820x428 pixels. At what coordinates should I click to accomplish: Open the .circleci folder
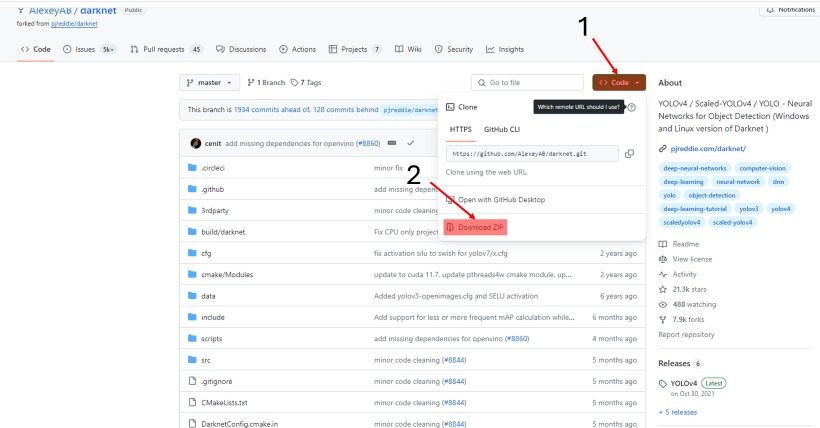click(213, 168)
